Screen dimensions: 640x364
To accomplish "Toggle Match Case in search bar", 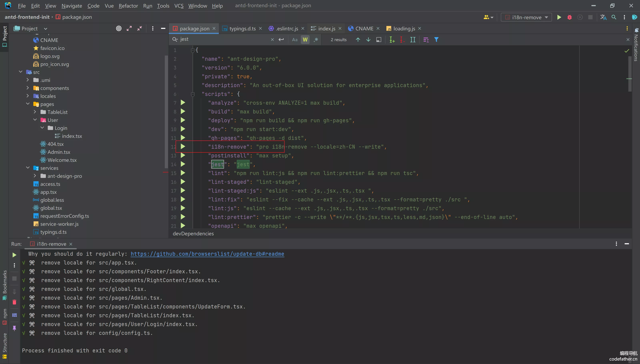I will coord(295,40).
